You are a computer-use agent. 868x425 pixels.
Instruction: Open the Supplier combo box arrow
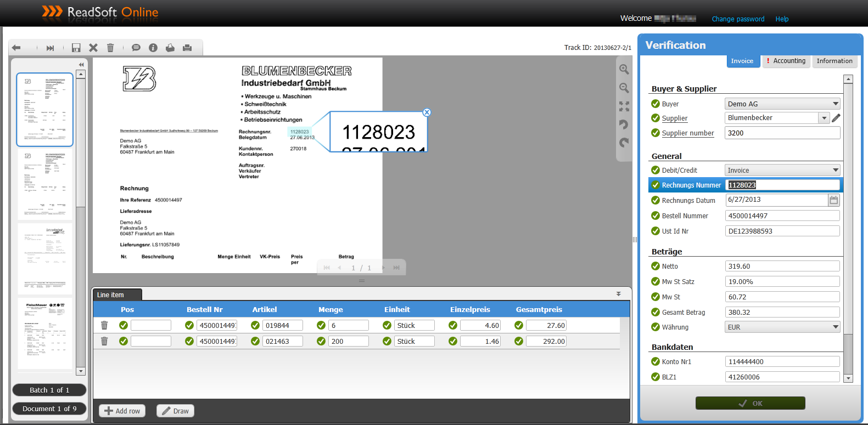824,118
